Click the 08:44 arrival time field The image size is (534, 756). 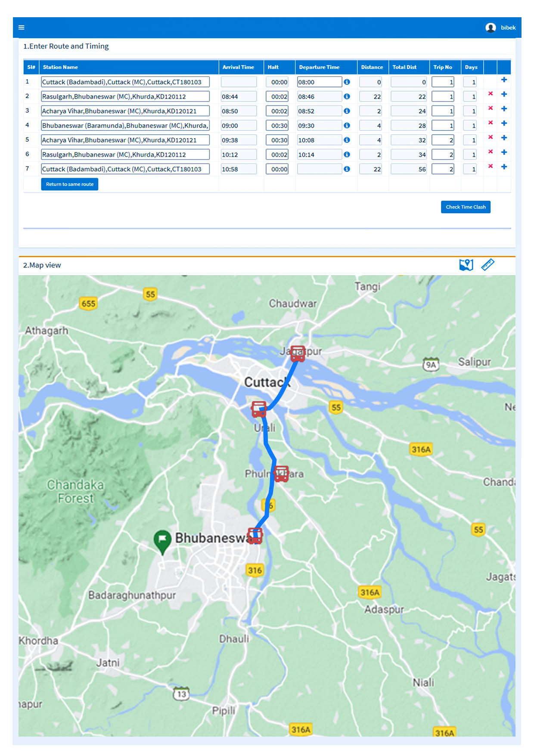(239, 97)
